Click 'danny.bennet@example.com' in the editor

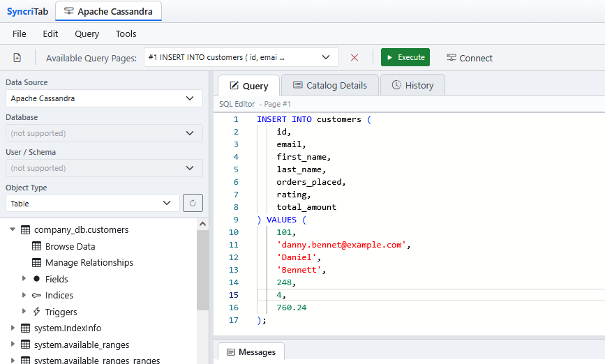pos(341,245)
